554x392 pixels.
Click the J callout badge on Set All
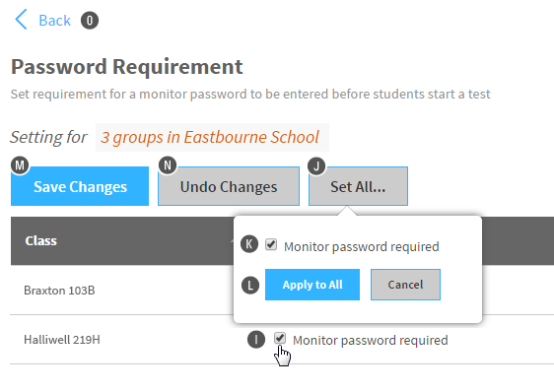[x=316, y=166]
